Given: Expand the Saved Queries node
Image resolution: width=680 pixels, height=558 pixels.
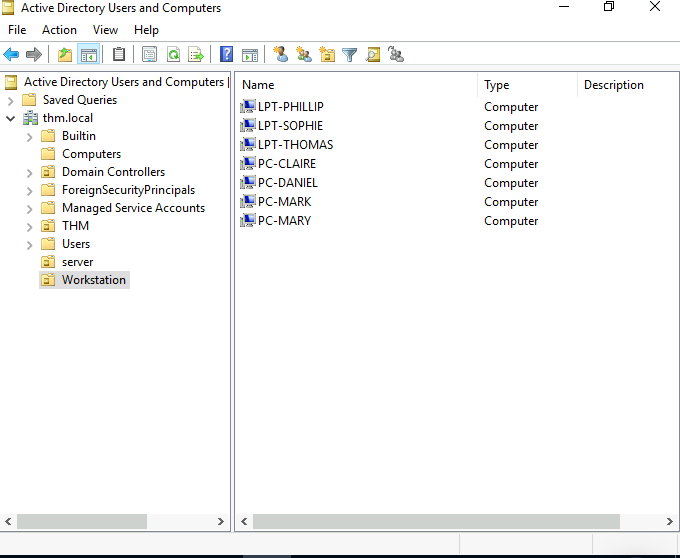Looking at the screenshot, I should tap(11, 100).
